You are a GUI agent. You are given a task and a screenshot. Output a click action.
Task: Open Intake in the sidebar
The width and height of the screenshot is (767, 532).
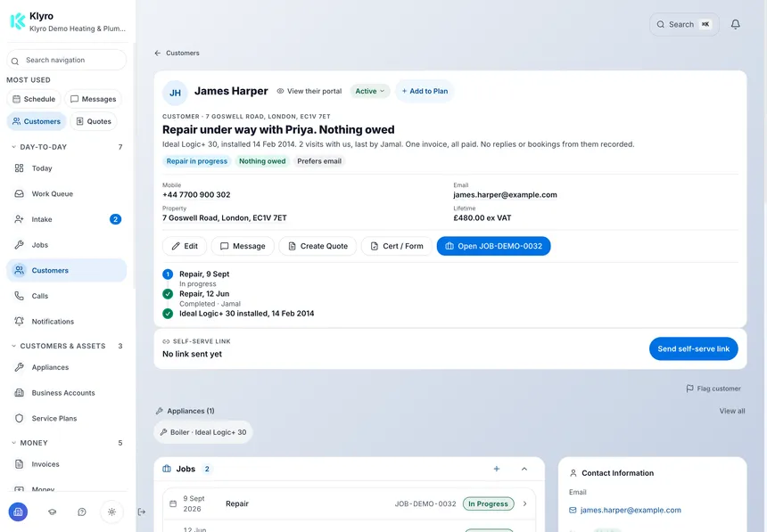tap(67, 219)
